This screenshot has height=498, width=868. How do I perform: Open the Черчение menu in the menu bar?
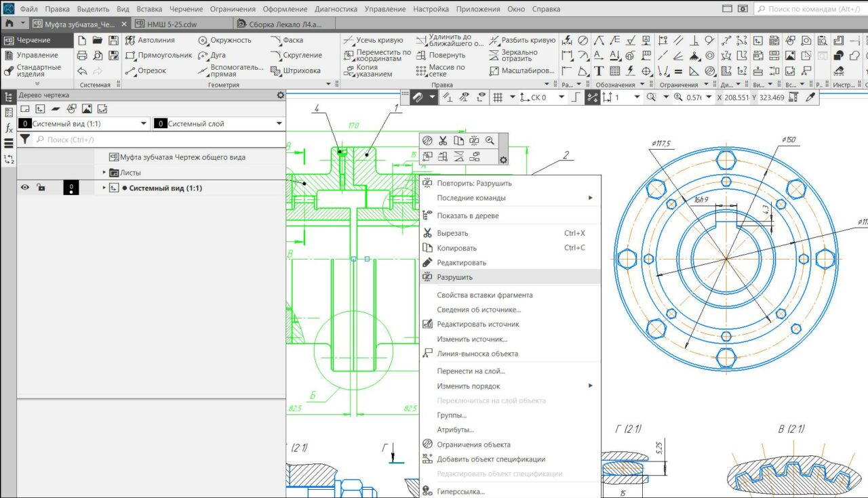[184, 9]
